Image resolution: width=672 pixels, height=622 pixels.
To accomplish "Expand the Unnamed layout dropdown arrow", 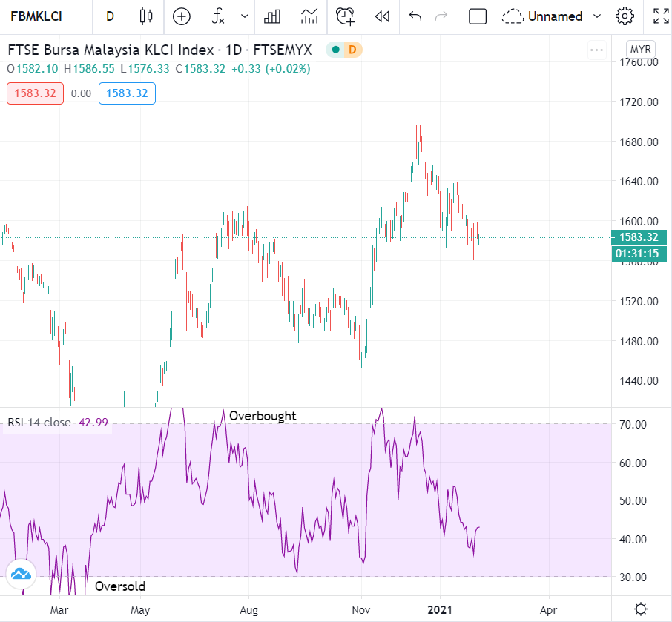I will [598, 16].
